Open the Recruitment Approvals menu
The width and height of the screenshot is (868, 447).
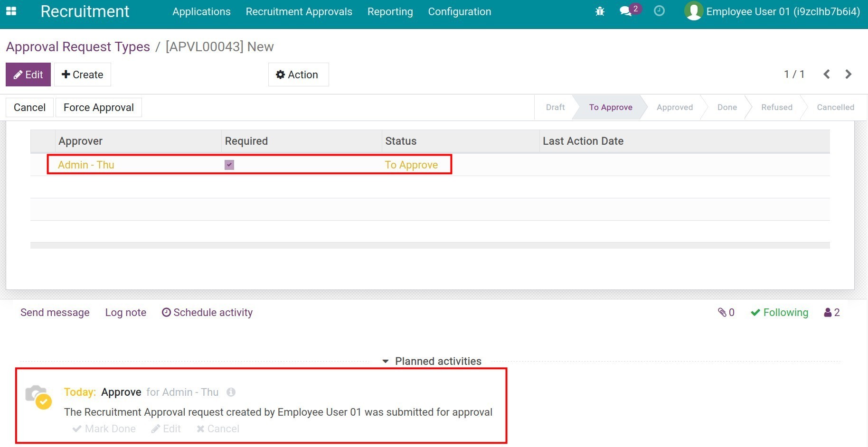pyautogui.click(x=299, y=11)
